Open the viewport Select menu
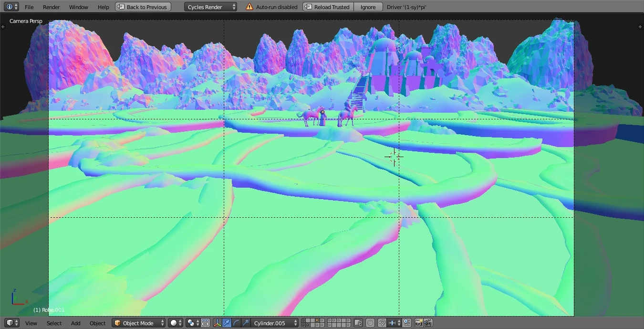Image resolution: width=644 pixels, height=329 pixels. pyautogui.click(x=54, y=323)
